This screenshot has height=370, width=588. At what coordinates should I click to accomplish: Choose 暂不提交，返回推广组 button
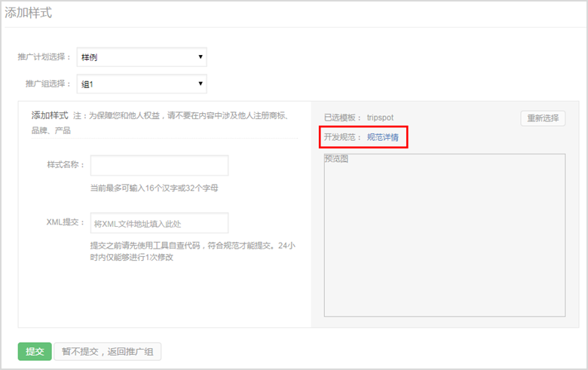[107, 351]
